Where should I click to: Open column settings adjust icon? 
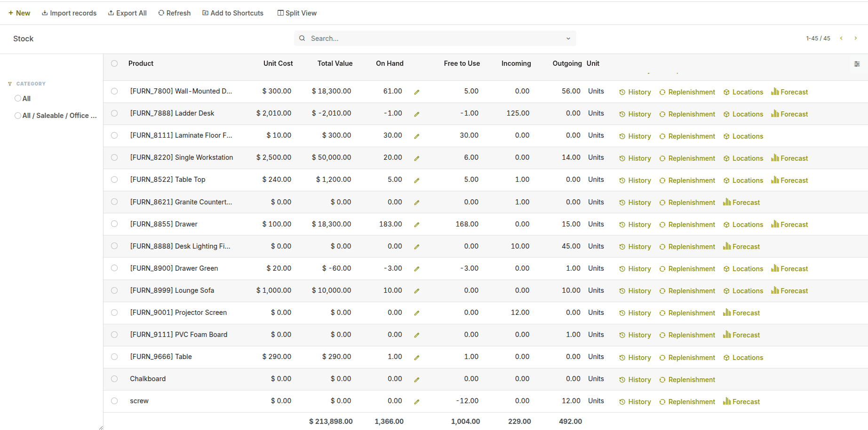point(857,64)
